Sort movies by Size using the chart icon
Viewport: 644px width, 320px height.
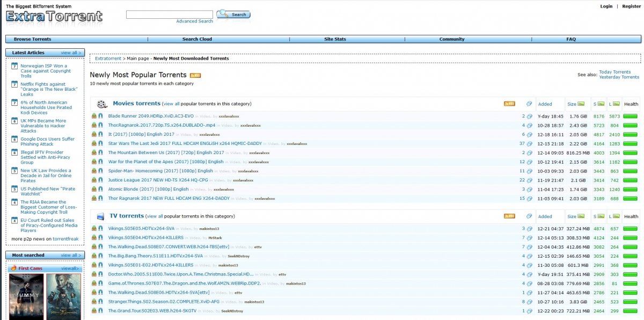[581, 104]
